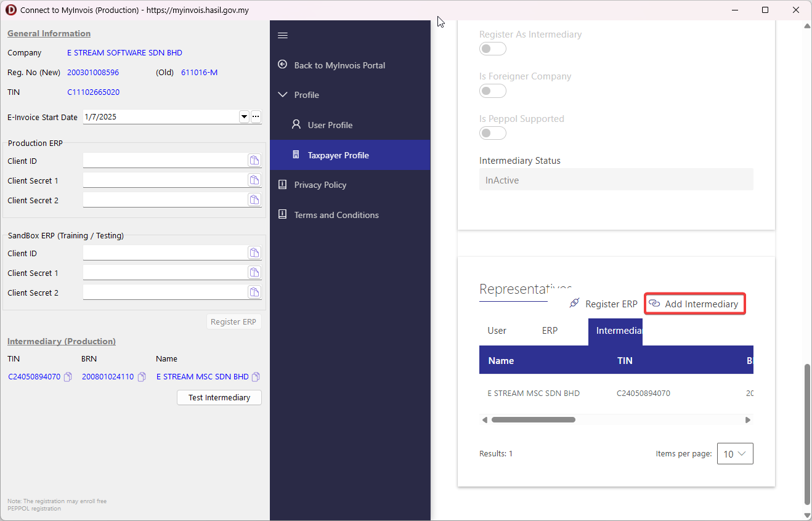Open the hamburger menu in sidebar
812x521 pixels.
(x=283, y=35)
